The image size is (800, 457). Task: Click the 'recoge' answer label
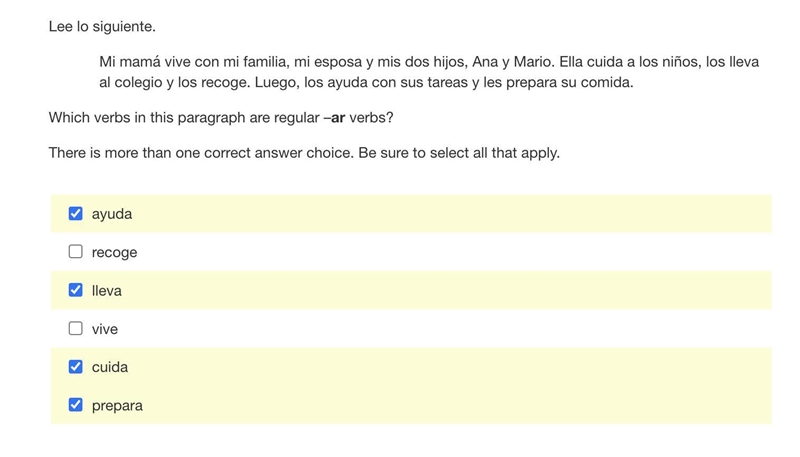[x=114, y=252]
